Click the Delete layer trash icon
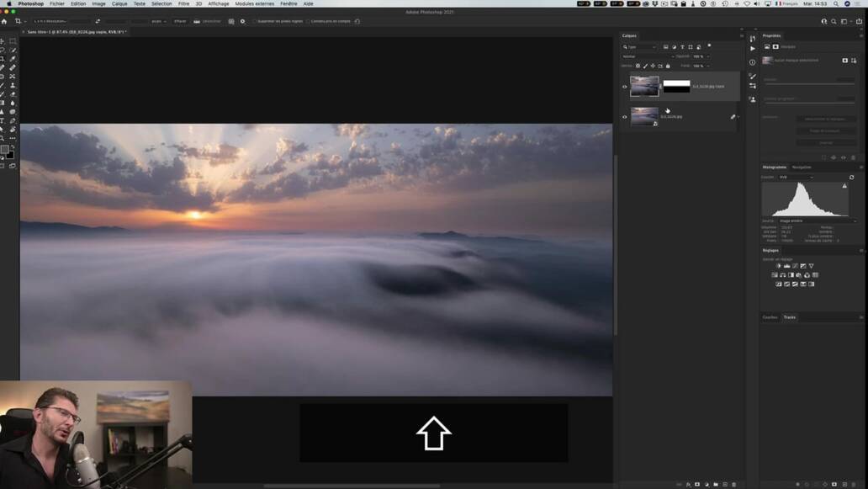 (734, 484)
